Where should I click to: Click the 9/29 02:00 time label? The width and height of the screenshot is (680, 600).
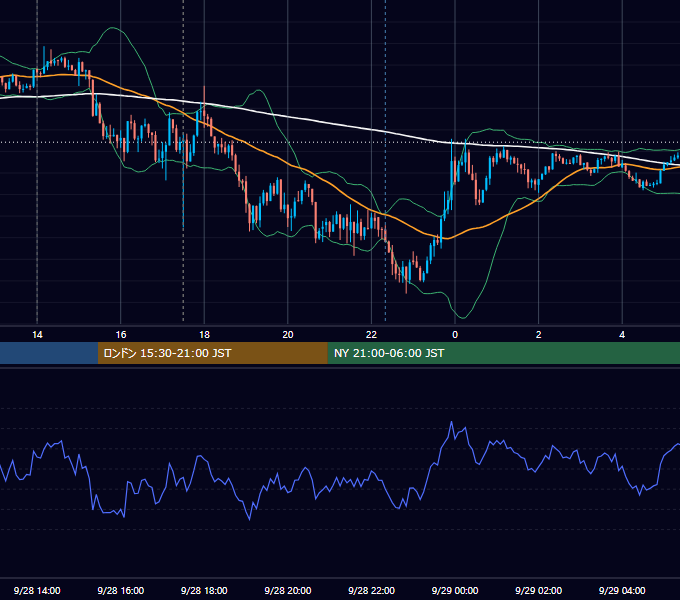coord(538,590)
